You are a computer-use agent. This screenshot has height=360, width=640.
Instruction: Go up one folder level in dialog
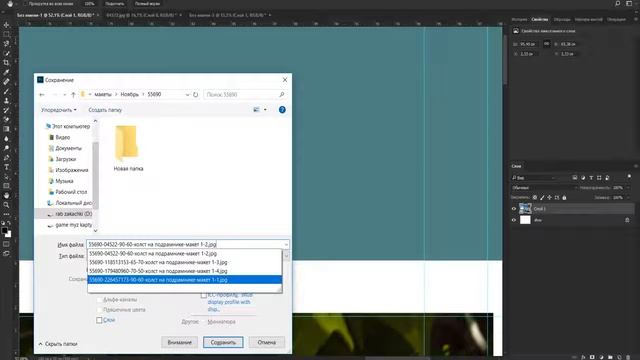click(x=73, y=95)
